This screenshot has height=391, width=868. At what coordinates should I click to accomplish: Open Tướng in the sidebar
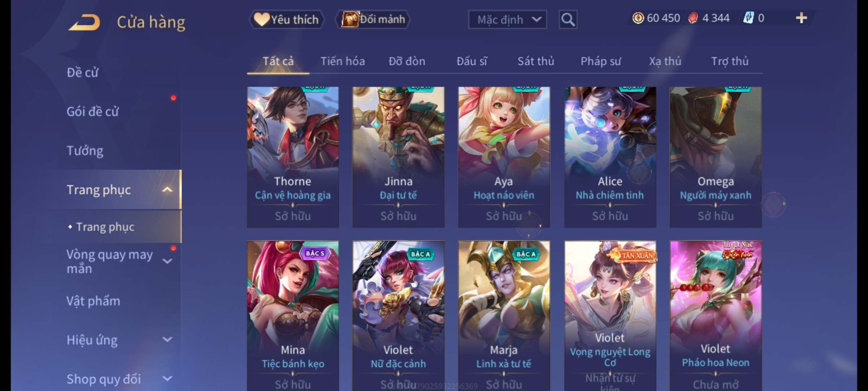click(x=85, y=151)
